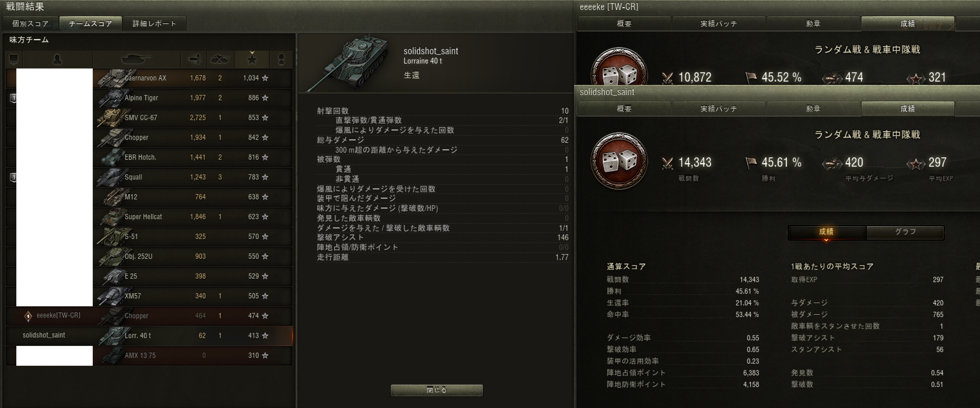The width and height of the screenshot is (980, 408).
Task: Open 実績バッチ tab in solidshot_saint profile
Action: click(719, 109)
